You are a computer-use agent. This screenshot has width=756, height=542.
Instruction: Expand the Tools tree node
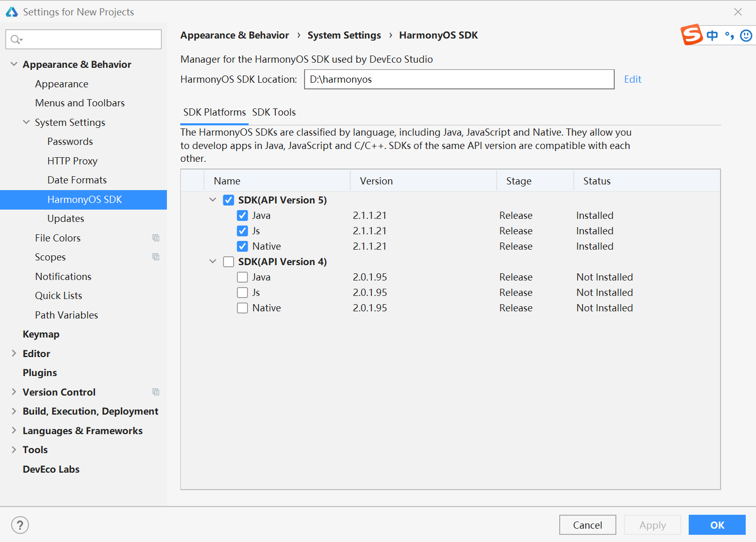coord(14,450)
